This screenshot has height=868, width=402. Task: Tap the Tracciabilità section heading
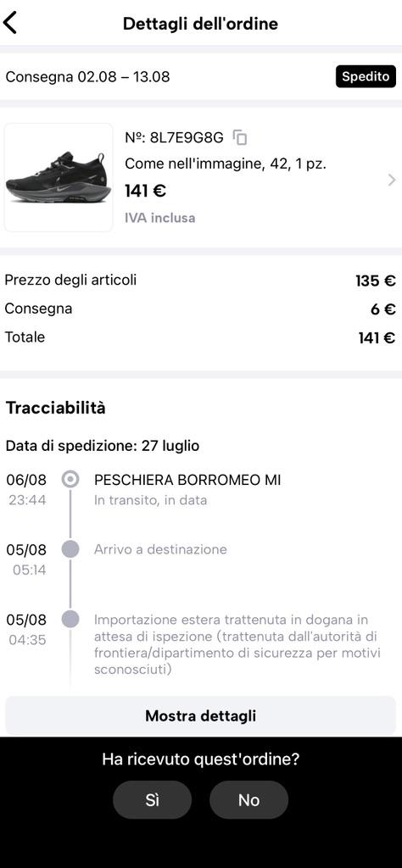pyautogui.click(x=55, y=409)
